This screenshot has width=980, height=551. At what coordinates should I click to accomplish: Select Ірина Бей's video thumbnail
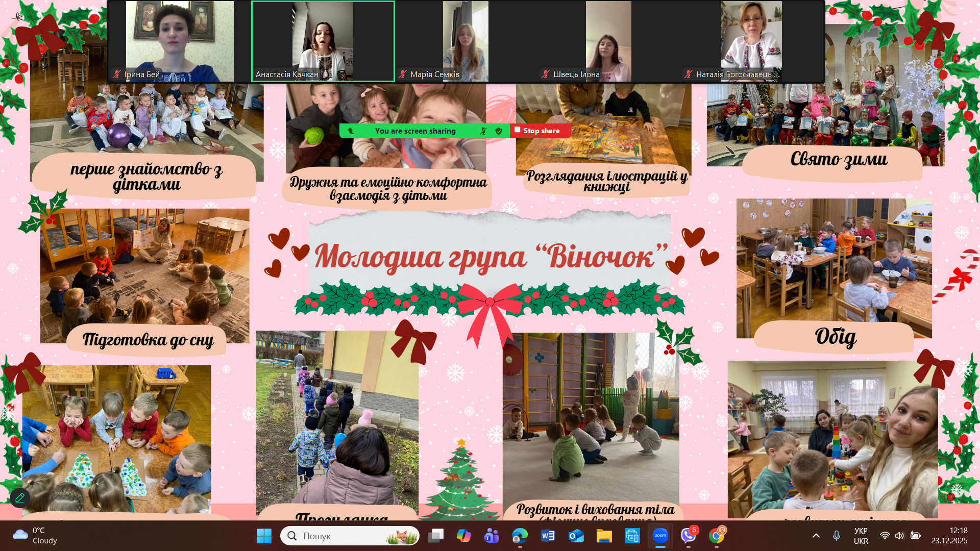click(x=180, y=41)
